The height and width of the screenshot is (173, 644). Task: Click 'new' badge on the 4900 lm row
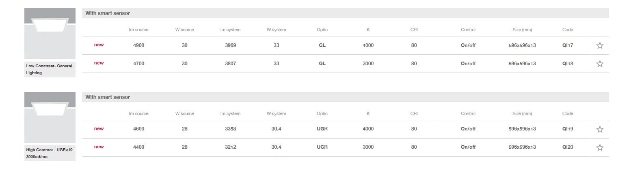[99, 45]
